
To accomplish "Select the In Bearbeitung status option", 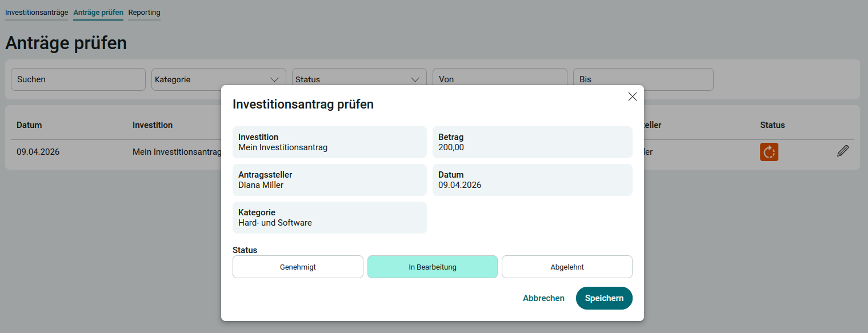I will pos(432,267).
